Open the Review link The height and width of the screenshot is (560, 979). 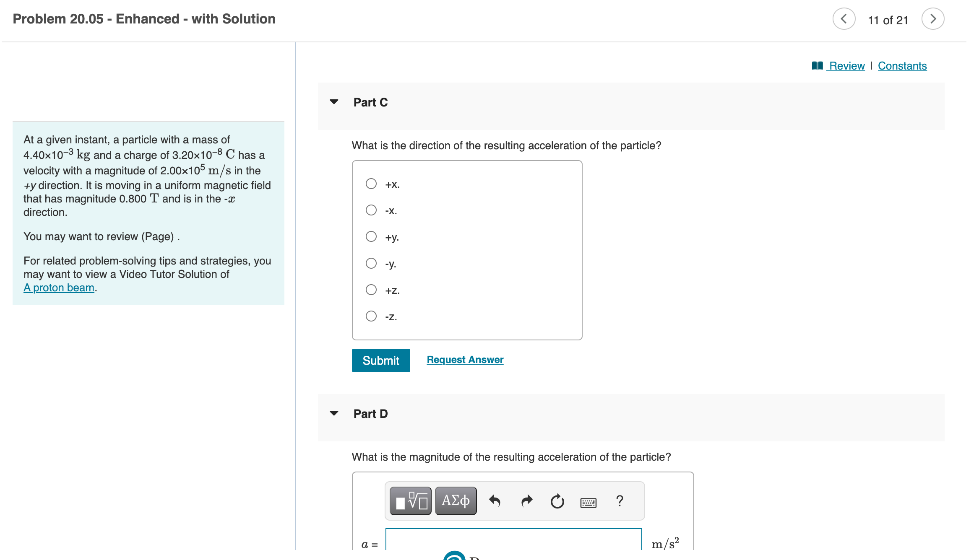(846, 65)
